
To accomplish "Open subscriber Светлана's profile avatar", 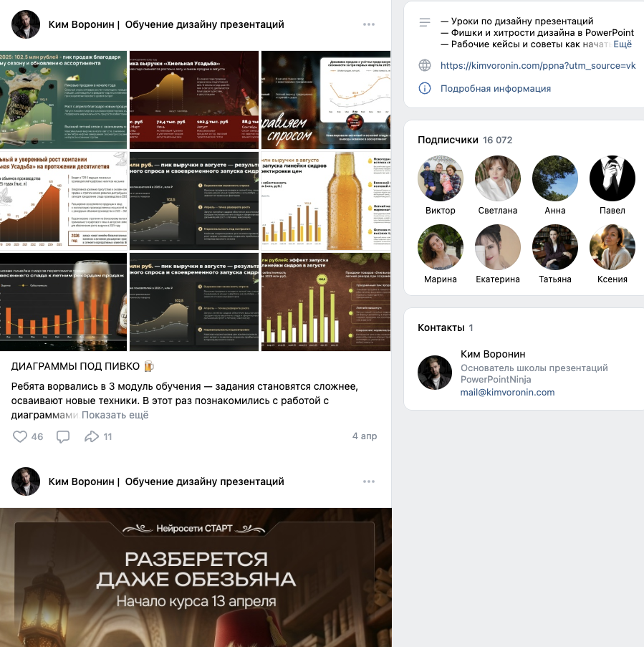I will [498, 178].
